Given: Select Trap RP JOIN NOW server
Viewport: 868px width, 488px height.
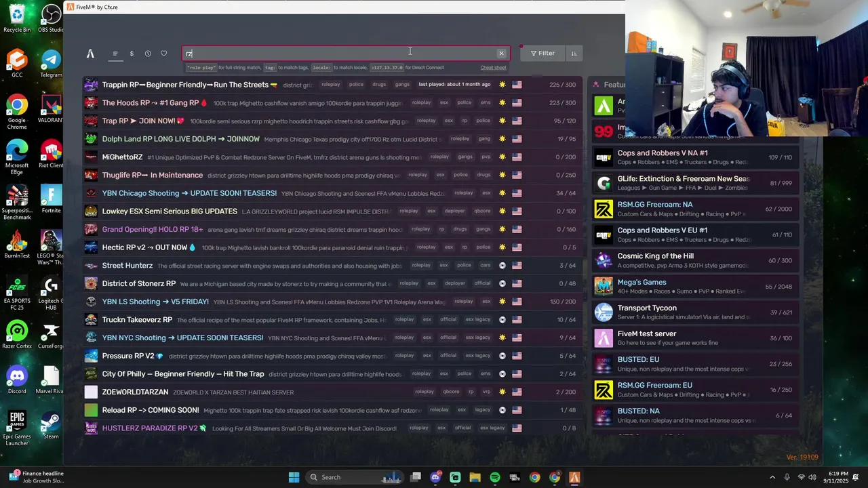Looking at the screenshot, I should point(332,121).
